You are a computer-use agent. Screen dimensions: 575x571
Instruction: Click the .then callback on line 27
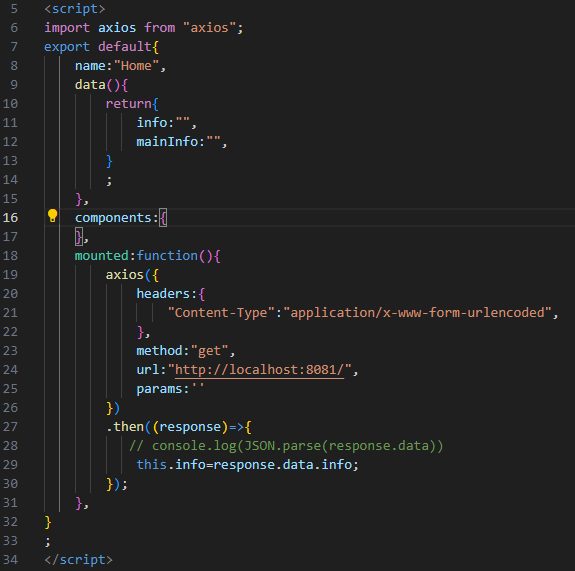coord(179,427)
